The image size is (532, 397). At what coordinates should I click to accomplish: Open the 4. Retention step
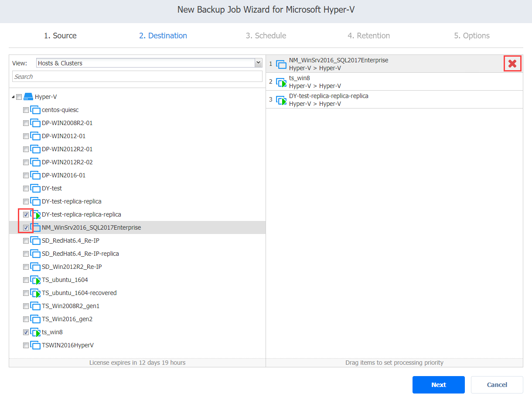pos(369,36)
